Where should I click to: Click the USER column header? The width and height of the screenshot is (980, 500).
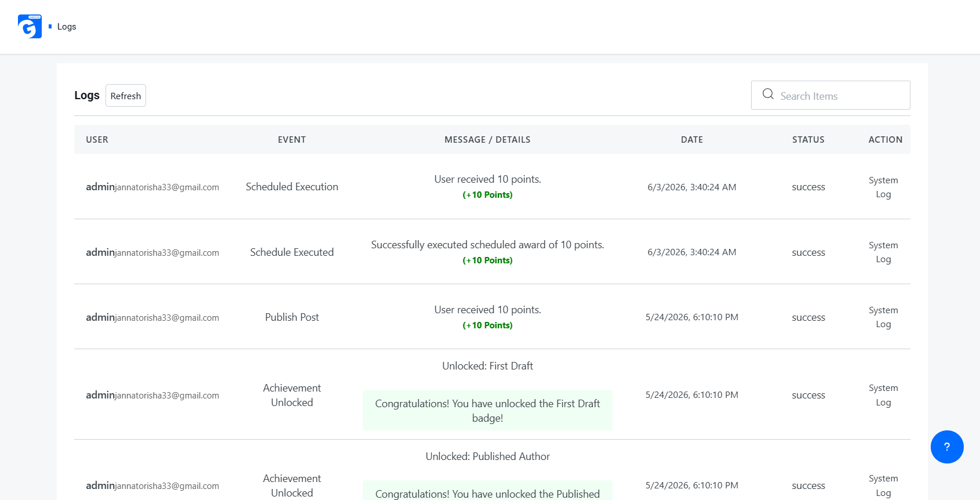coord(97,140)
